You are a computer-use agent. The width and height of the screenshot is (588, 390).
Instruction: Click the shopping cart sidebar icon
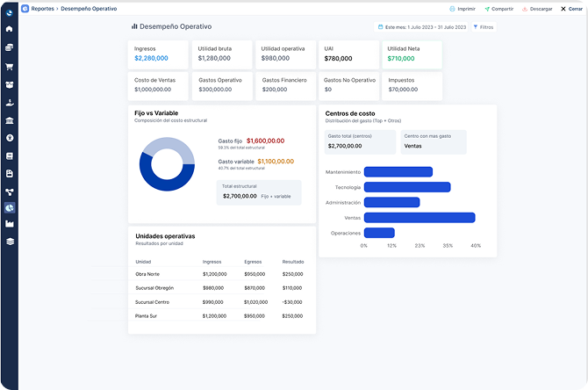pyautogui.click(x=9, y=67)
